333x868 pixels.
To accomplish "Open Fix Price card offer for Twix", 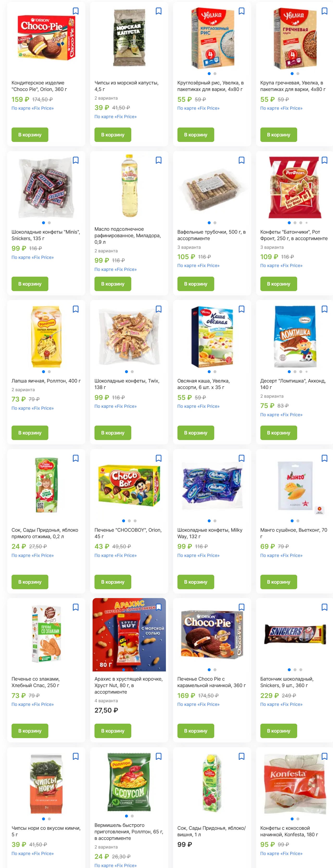I will pyautogui.click(x=115, y=406).
